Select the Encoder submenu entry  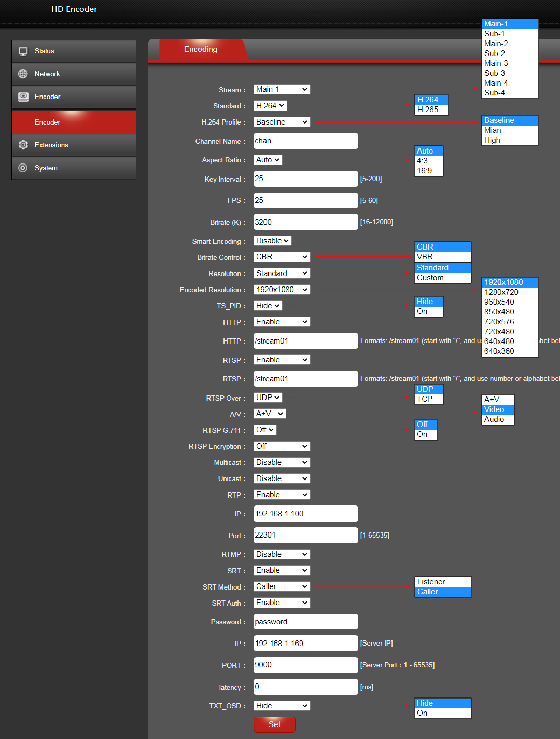pos(47,122)
